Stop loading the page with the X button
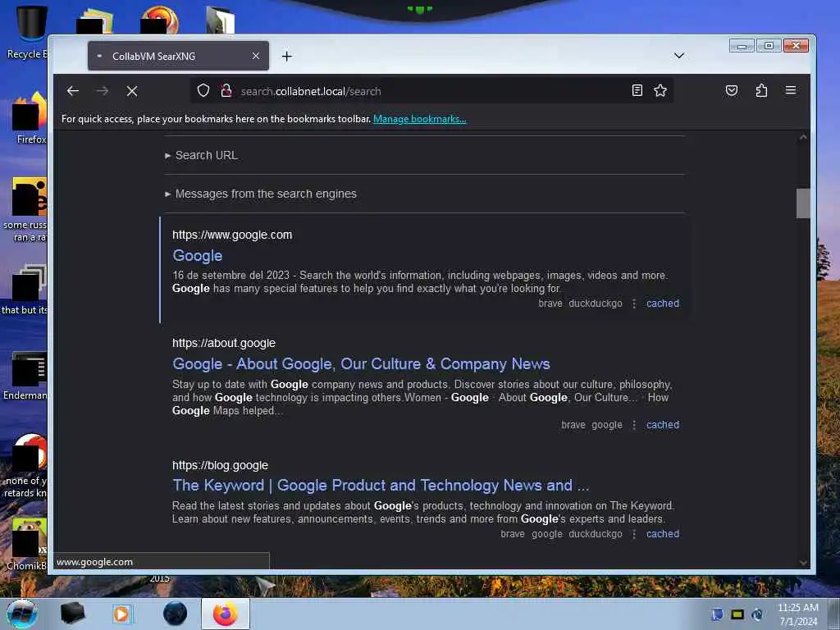The width and height of the screenshot is (840, 630). (x=132, y=91)
